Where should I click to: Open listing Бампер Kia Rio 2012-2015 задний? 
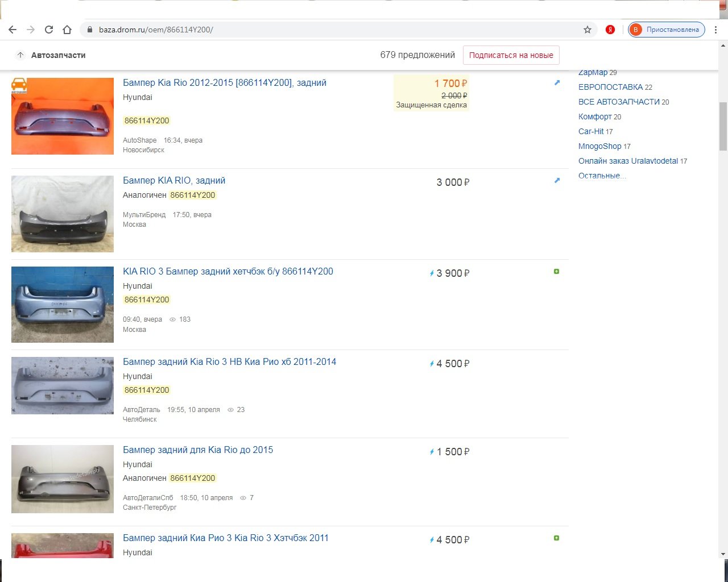click(225, 83)
